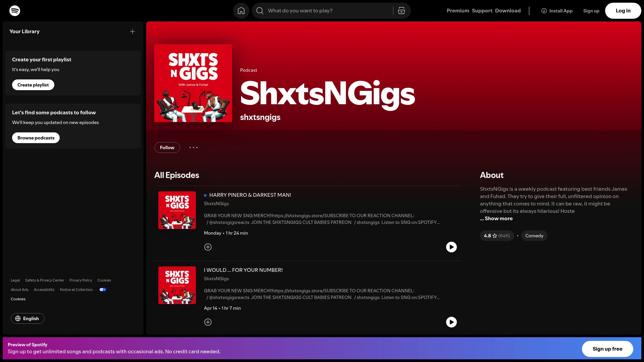Add I WOULD ... FOR YOUR NUMBER episode to library
Image resolution: width=644 pixels, height=362 pixels.
[x=208, y=322]
